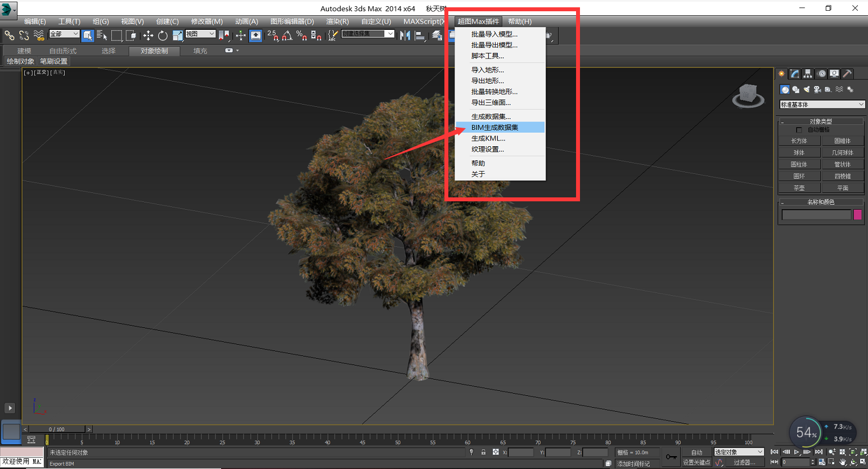Enable the 自动栅格 checkbox
The image size is (868, 469).
tap(798, 129)
